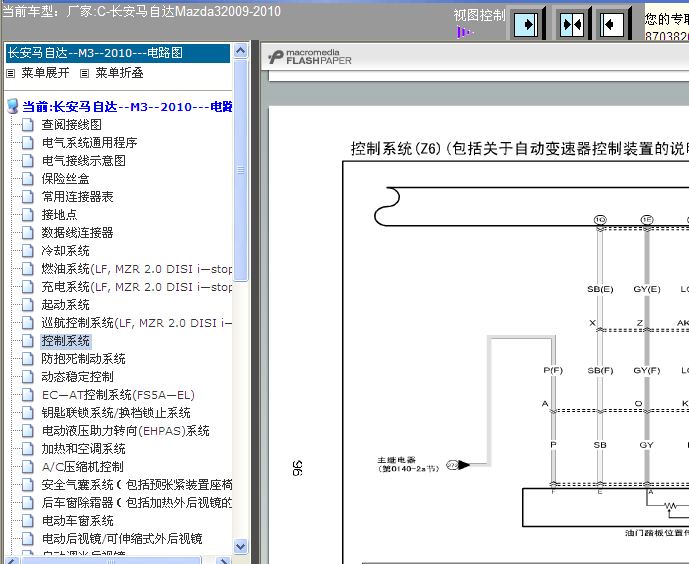This screenshot has width=689, height=564.
Task: Open the 加热和空调系统 entry
Action: tap(83, 449)
